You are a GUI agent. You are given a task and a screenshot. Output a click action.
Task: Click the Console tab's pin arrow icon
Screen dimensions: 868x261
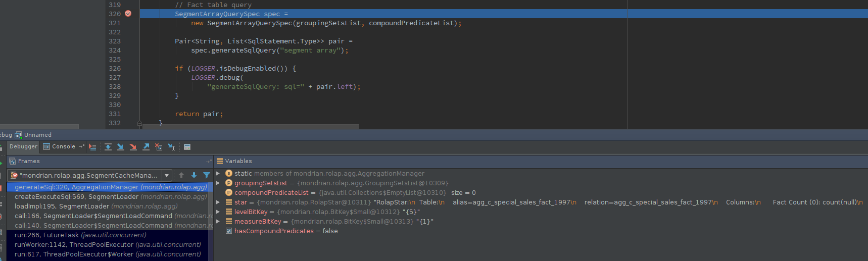[81, 146]
